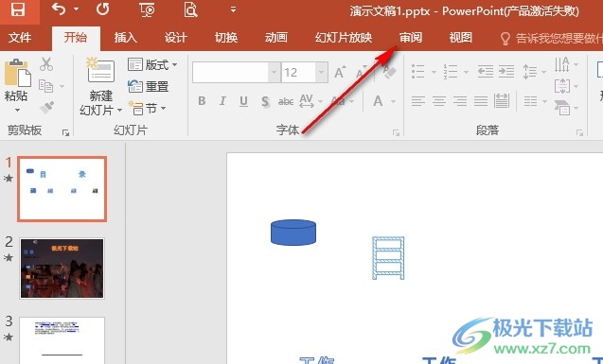This screenshot has height=364, width=603.
Task: Convert text to SmartArt graphic
Action: tap(566, 108)
